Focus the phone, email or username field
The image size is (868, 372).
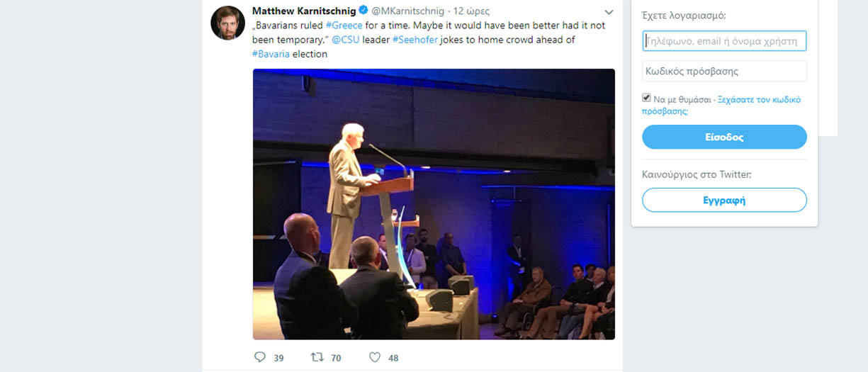click(724, 41)
